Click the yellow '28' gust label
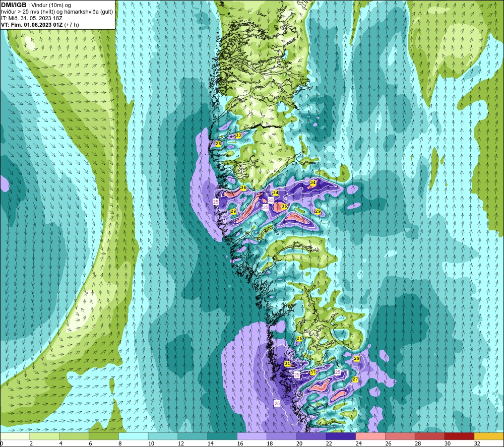The height and width of the screenshot is (447, 504). click(233, 211)
